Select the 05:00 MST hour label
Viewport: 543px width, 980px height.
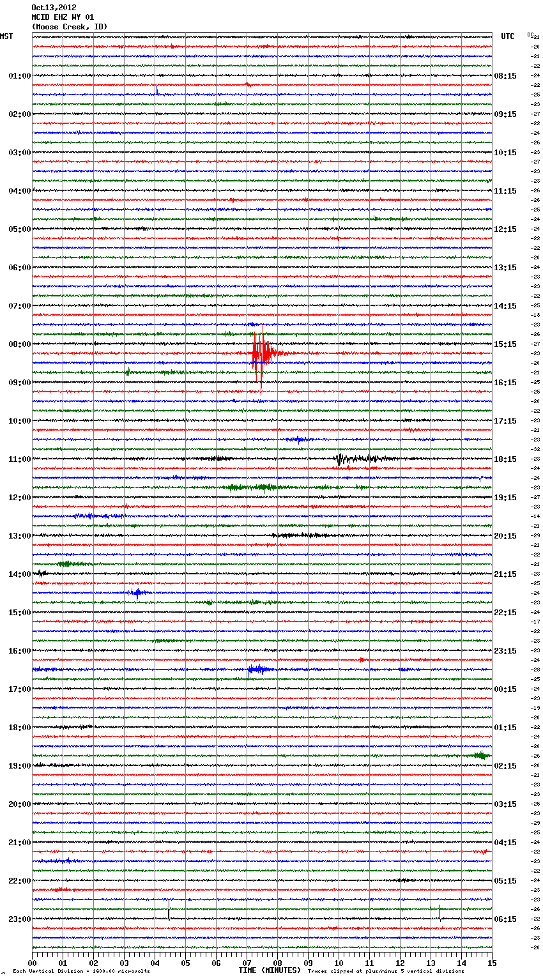(x=19, y=229)
